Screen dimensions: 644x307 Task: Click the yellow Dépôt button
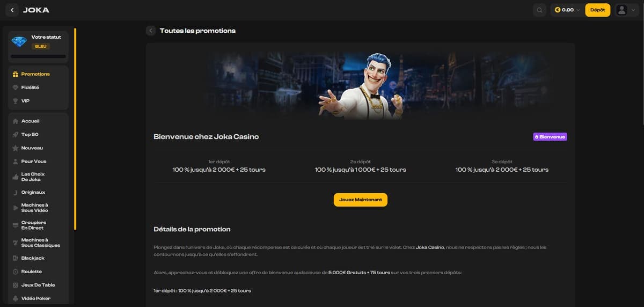[x=597, y=10]
